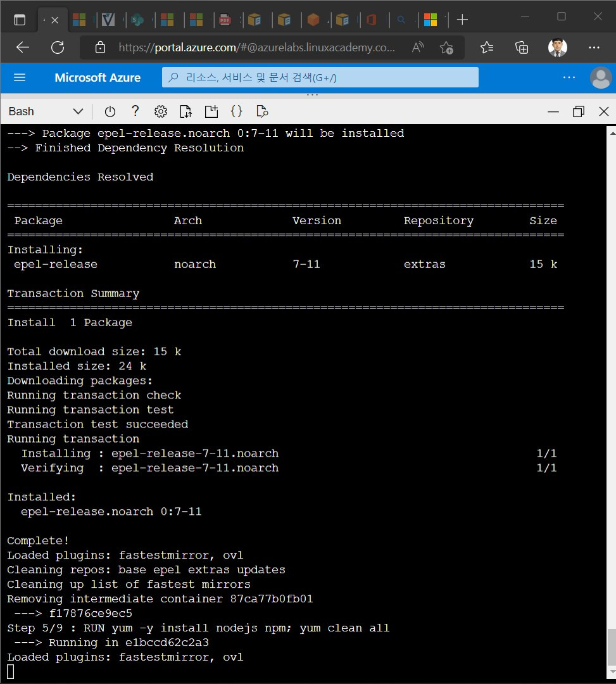Open the Azure portal hamburger menu
616x684 pixels.
pos(20,78)
